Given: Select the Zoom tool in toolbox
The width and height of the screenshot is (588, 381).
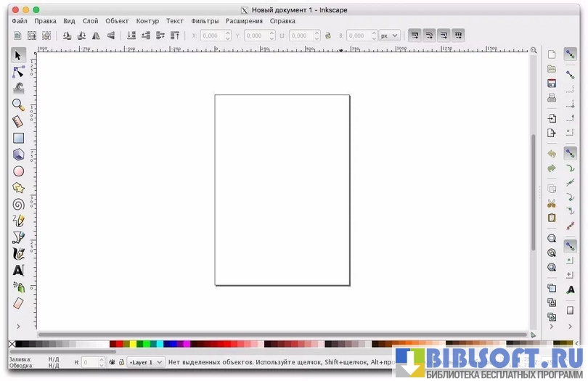Looking at the screenshot, I should click(x=19, y=105).
